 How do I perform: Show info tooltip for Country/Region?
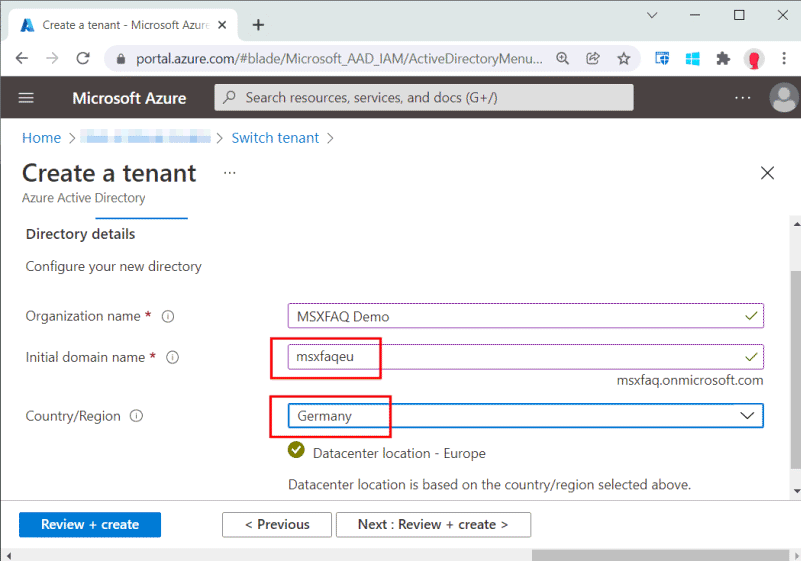[x=136, y=416]
